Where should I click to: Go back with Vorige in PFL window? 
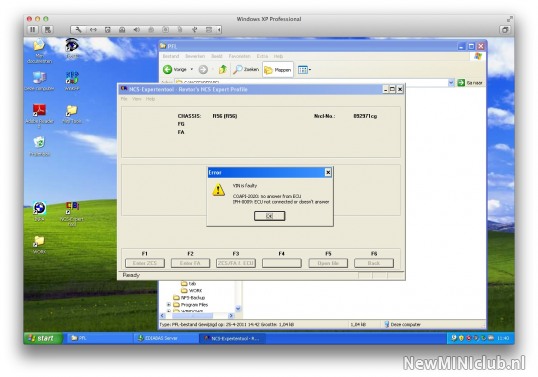(175, 70)
